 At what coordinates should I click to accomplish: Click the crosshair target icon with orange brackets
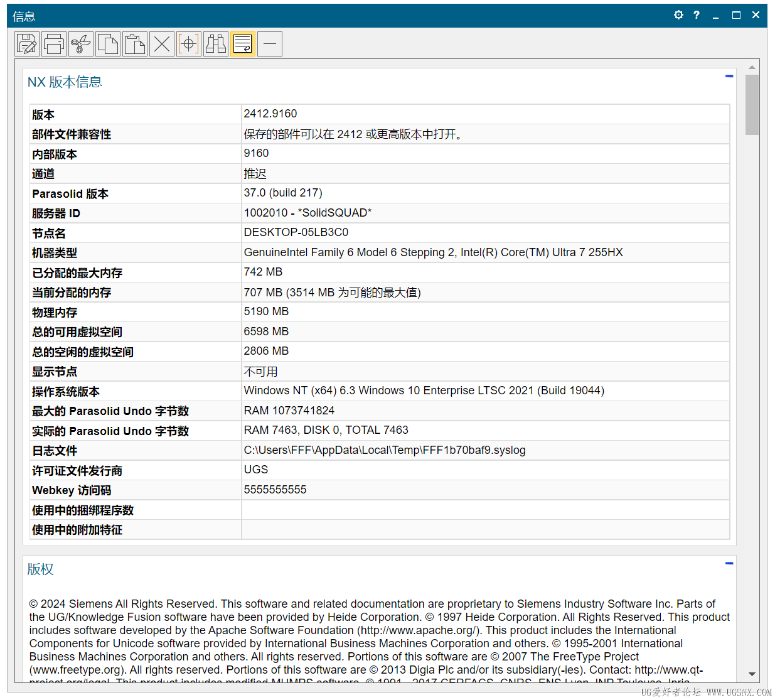[x=189, y=44]
